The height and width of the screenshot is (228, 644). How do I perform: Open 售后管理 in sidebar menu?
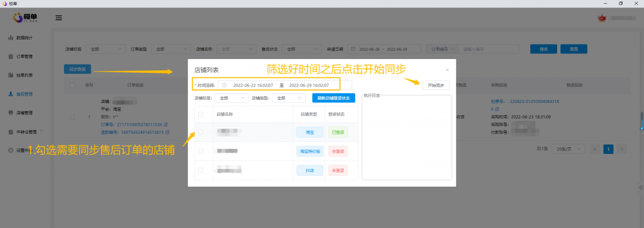point(25,94)
